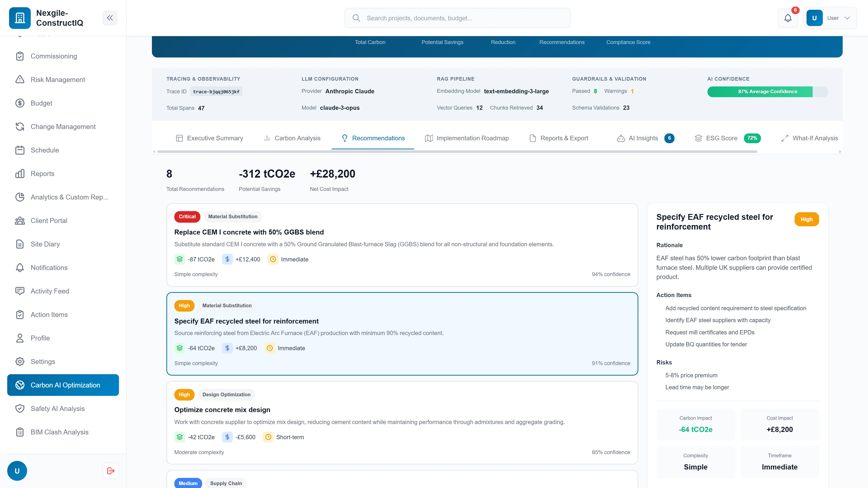868x488 pixels.
Task: Click the 87% Average Confidence progress bar
Action: (x=767, y=91)
